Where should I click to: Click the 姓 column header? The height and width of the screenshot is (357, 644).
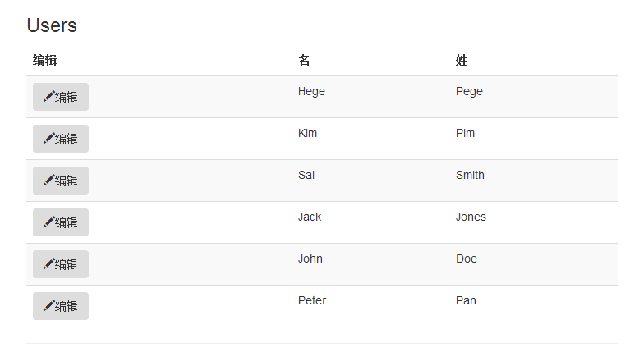462,60
